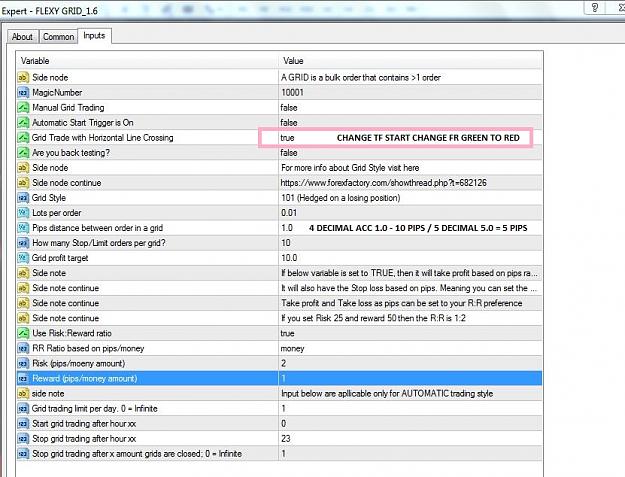Screen dimensions: 625x477
Task: Select the 'Grid Trade with Horizontal Line Crossing' label
Action: click(102, 137)
